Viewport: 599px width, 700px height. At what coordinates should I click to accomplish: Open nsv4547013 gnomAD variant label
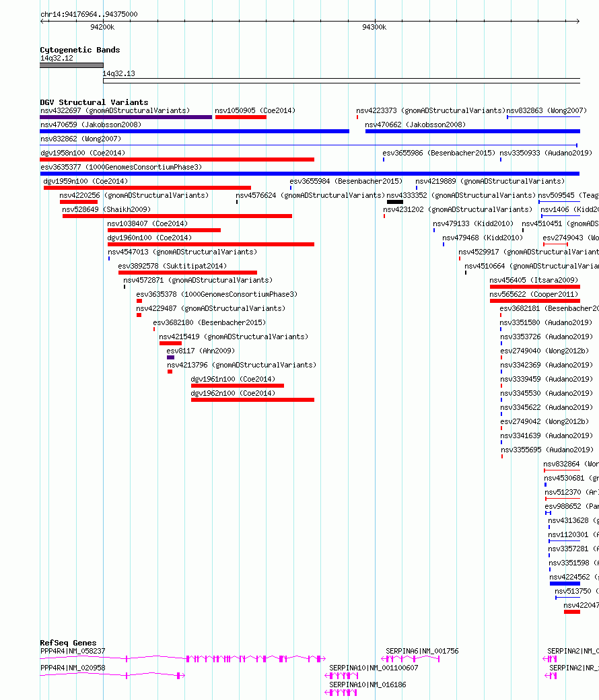[182, 252]
